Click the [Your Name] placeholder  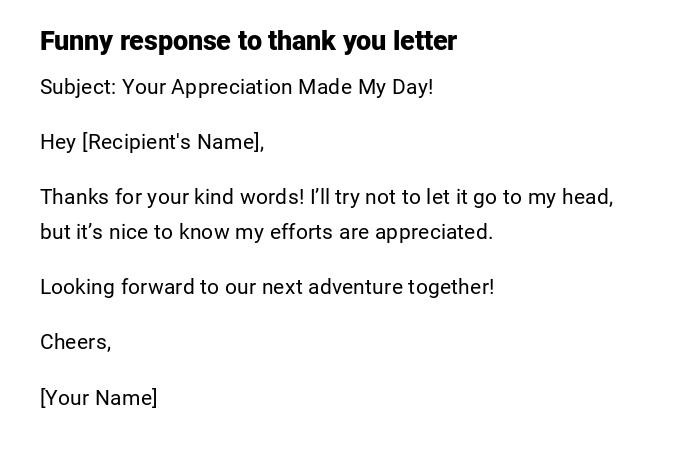tap(99, 398)
